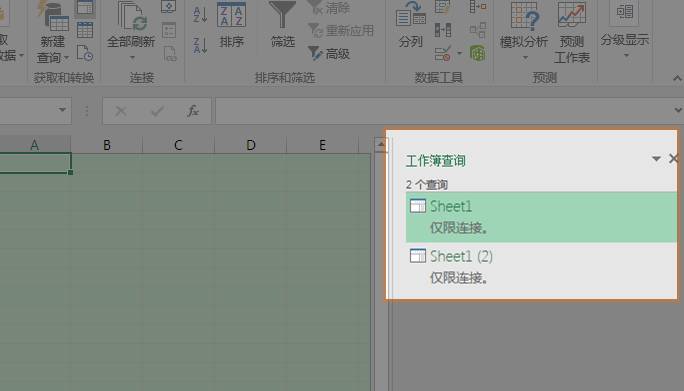The width and height of the screenshot is (684, 391).
Task: Sort ascending with the A-Z icon
Action: click(200, 14)
